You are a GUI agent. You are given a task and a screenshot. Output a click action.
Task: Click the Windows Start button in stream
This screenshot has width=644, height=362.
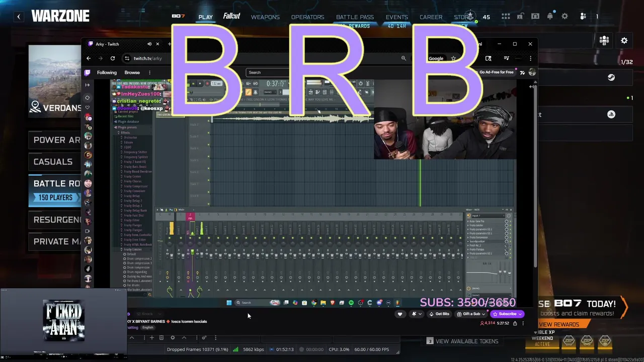tap(229, 303)
